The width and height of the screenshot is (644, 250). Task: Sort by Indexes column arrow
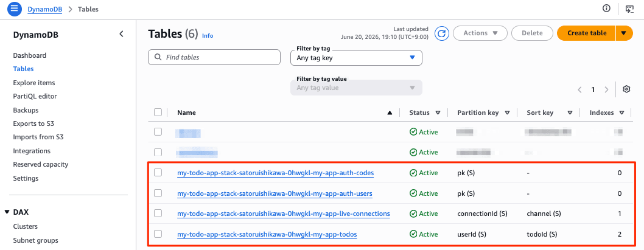pos(622,113)
